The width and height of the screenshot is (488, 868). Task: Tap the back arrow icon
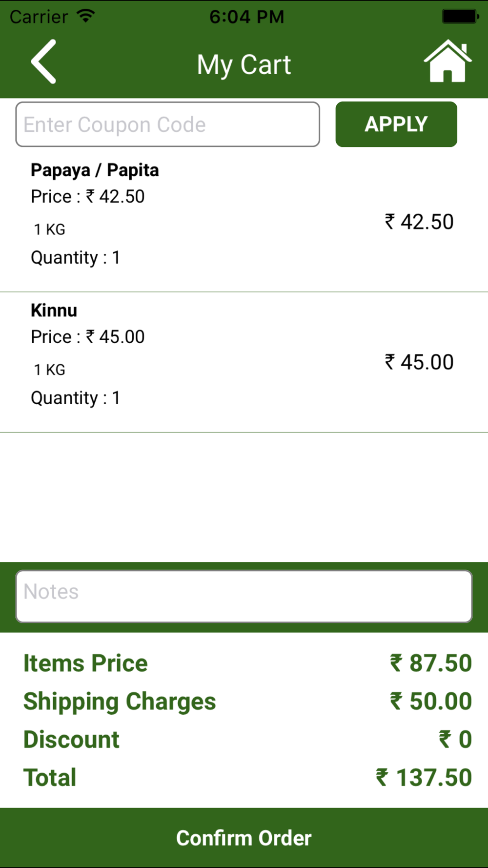click(43, 62)
